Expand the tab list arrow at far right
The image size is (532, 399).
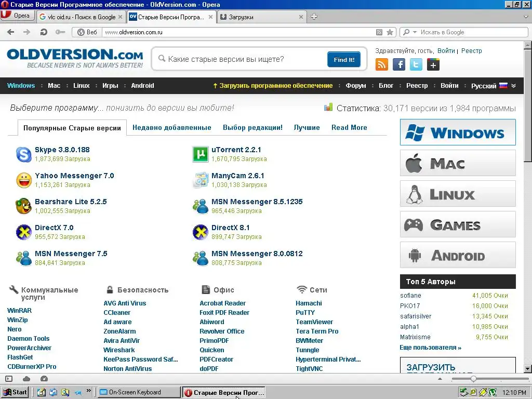[526, 17]
